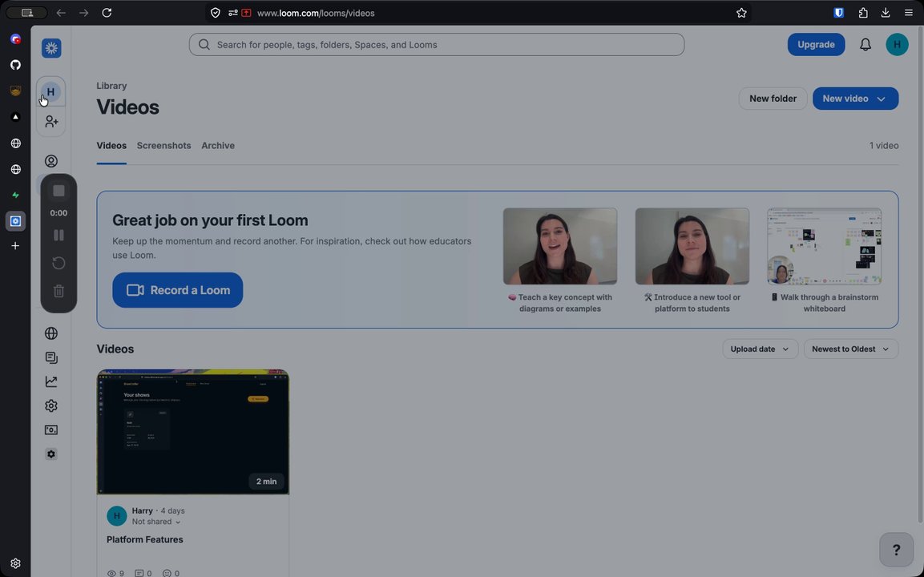Click the search Looms input field
Screen dimensions: 924x577
click(x=437, y=45)
